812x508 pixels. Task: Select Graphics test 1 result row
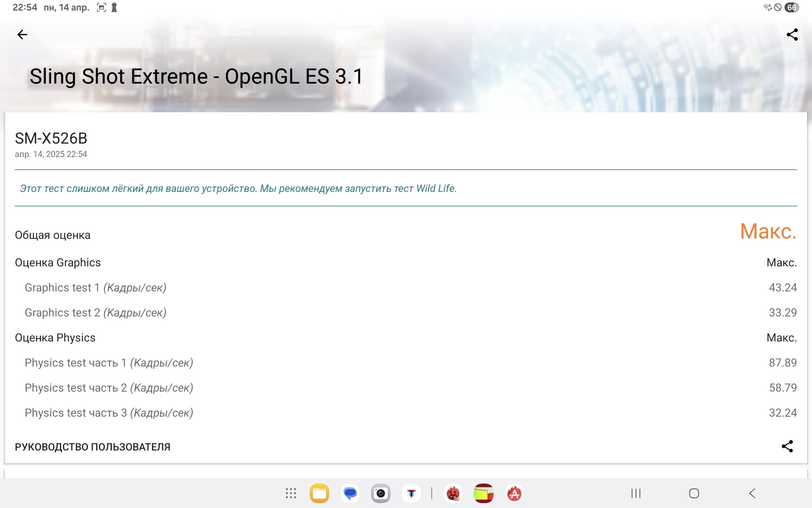[x=406, y=288]
